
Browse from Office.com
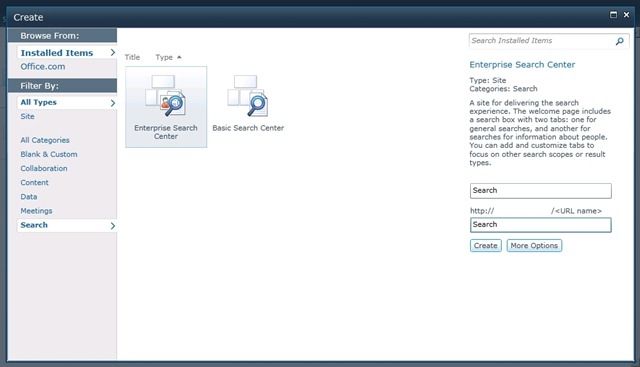43,67
